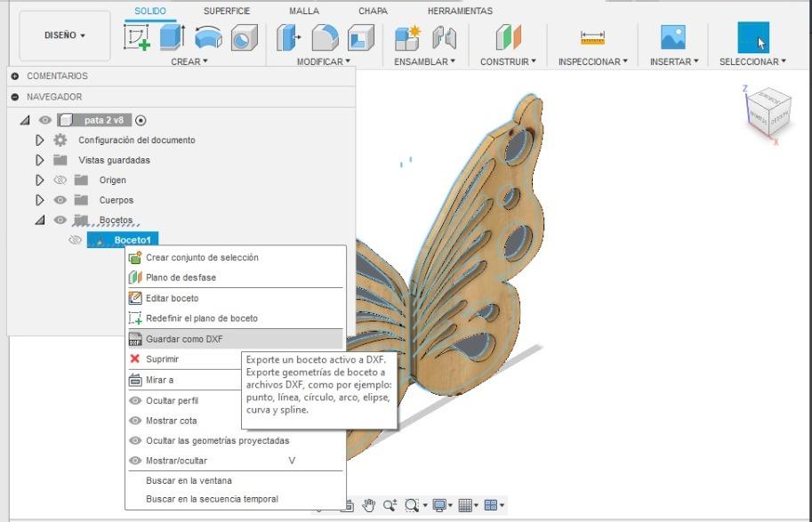Use the Fillet tool icon
The width and height of the screenshot is (812, 522).
click(325, 37)
